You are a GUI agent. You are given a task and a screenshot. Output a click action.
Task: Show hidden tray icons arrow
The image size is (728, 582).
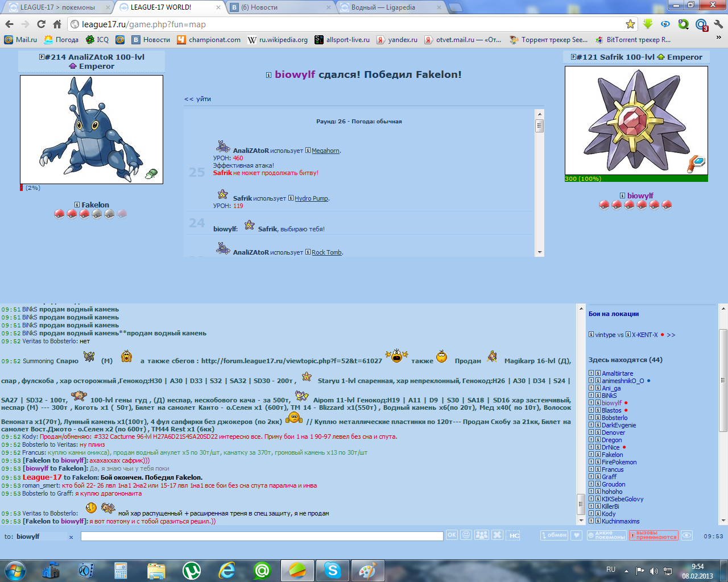tap(626, 571)
